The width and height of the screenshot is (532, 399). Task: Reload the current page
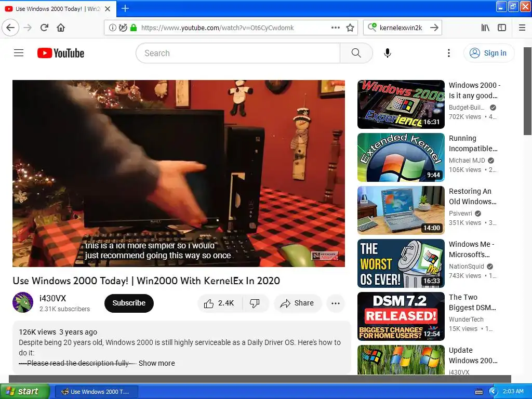[x=44, y=28]
